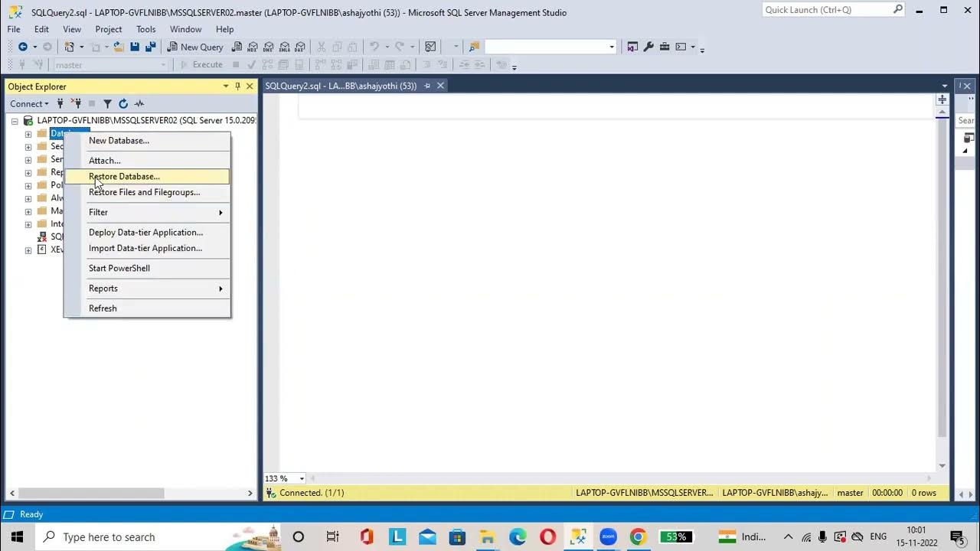Open the Connect dropdown in Object Explorer
980x551 pixels.
click(29, 103)
